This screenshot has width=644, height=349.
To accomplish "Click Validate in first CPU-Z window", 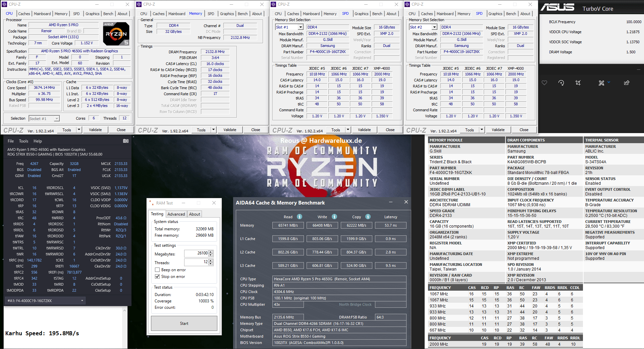I will tap(95, 130).
